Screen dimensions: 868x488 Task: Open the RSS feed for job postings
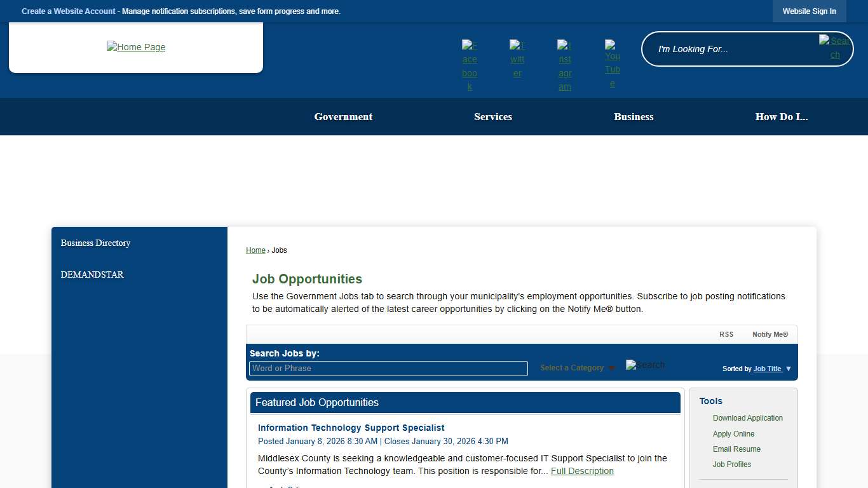[x=726, y=334]
